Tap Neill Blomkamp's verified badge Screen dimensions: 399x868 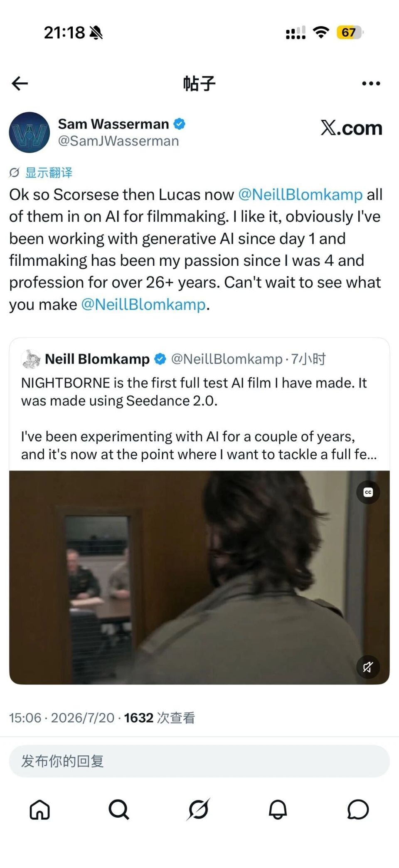click(x=160, y=359)
